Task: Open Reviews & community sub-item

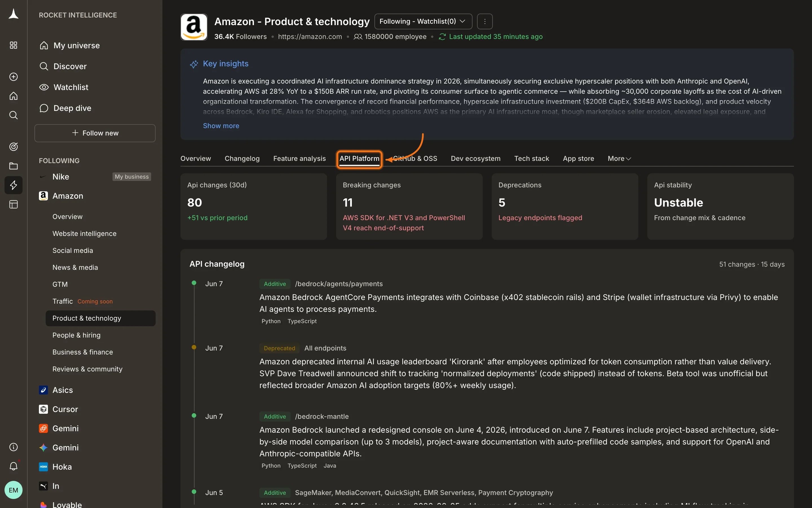Action: coord(87,369)
